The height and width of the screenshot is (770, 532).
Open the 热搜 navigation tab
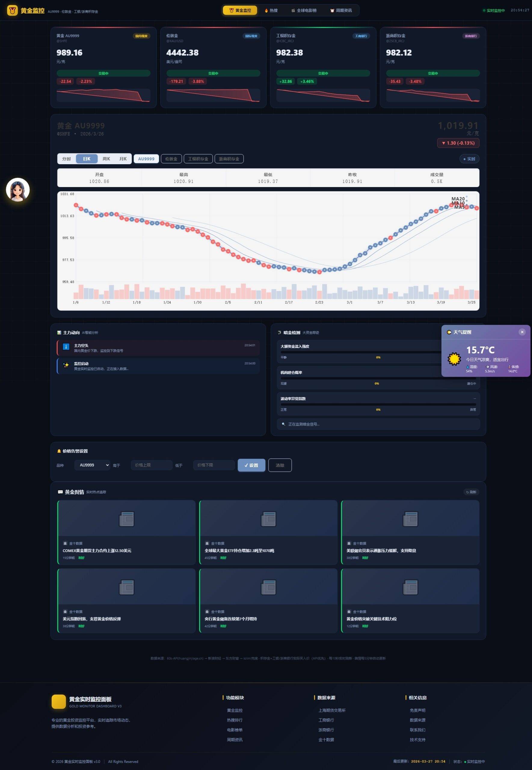click(271, 11)
